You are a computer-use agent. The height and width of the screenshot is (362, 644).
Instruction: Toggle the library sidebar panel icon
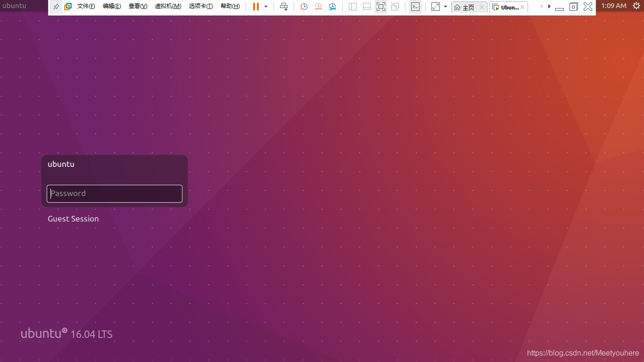(x=353, y=7)
